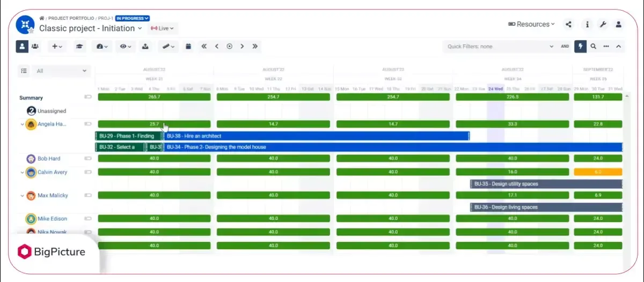Open the plus add menu
644x282 pixels.
[57, 46]
